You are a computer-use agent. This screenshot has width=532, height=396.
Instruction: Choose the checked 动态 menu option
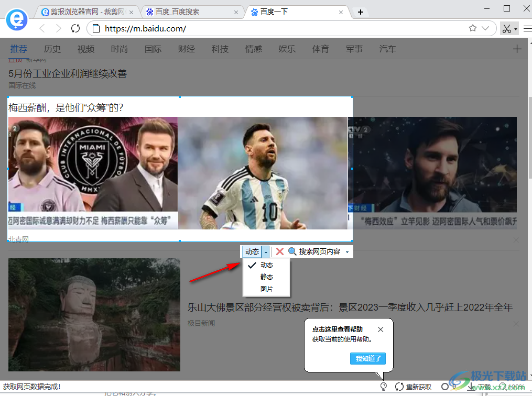tap(266, 265)
